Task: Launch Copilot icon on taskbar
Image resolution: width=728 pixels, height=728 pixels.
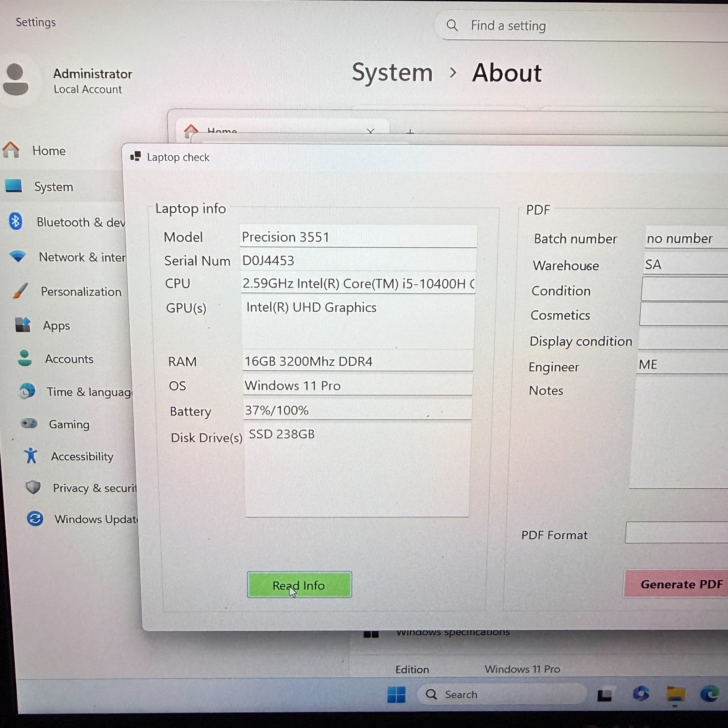Action: [641, 694]
